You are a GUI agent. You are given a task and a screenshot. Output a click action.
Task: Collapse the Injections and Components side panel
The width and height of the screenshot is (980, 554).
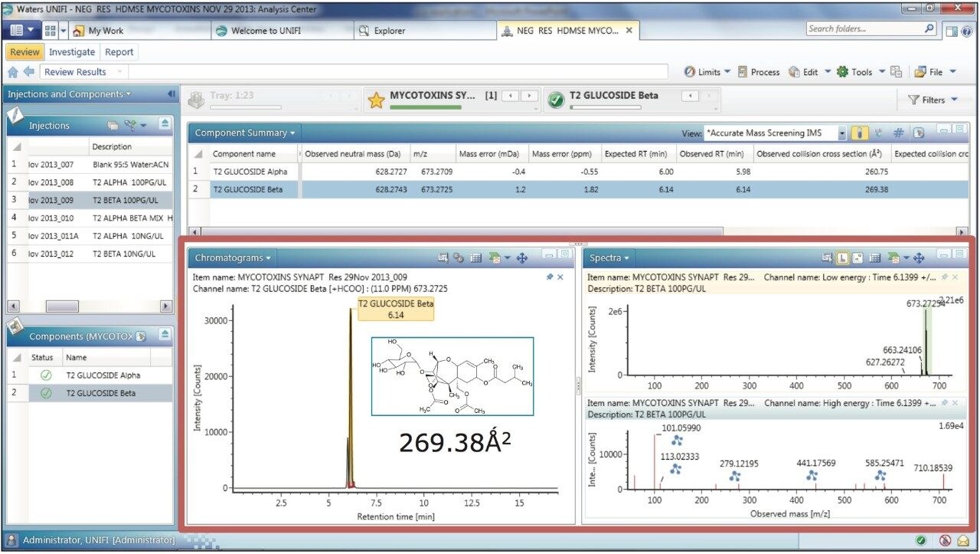point(171,94)
